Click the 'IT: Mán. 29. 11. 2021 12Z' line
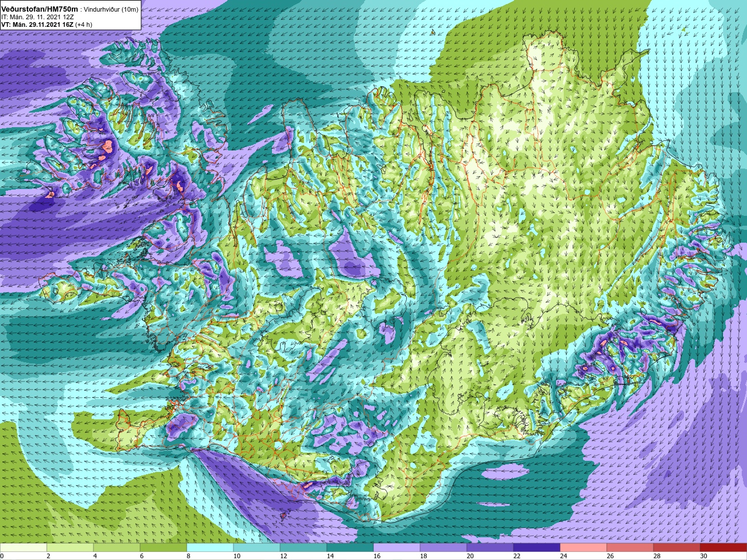 click(37, 17)
